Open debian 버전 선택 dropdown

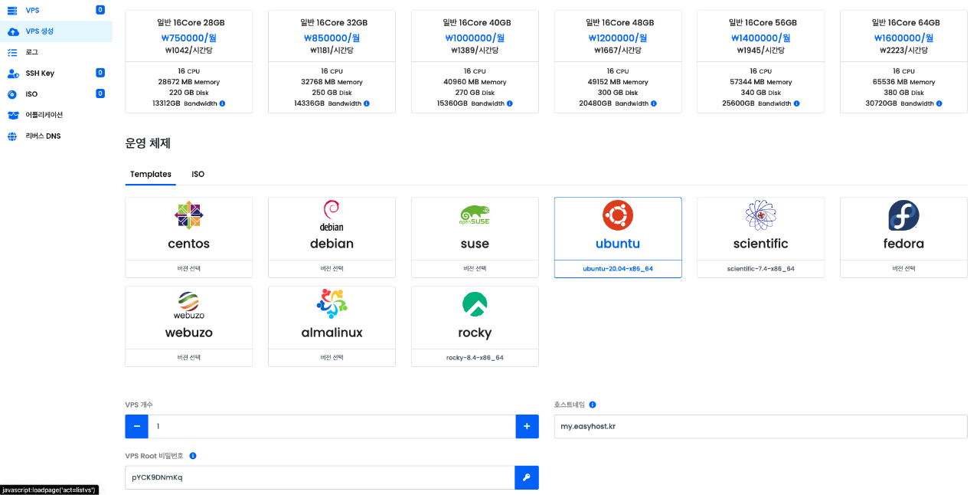point(332,269)
